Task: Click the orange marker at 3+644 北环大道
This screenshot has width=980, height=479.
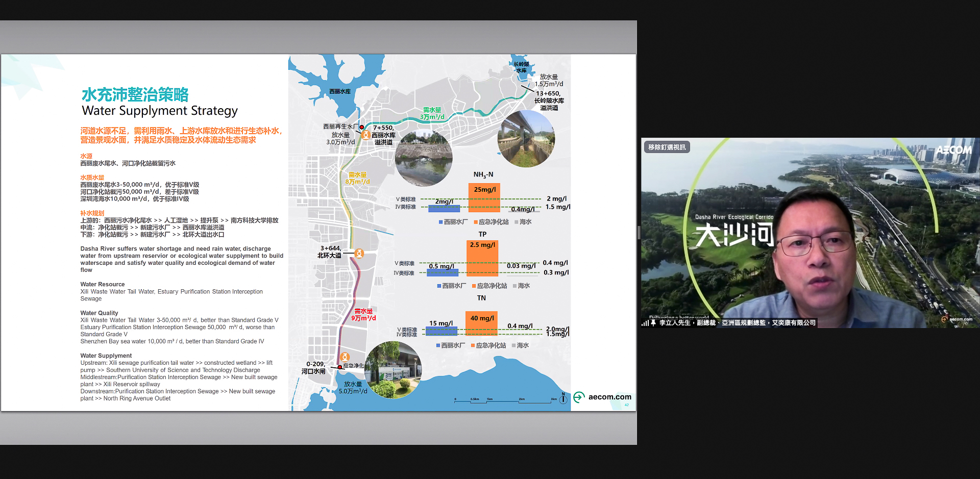Action: [359, 254]
